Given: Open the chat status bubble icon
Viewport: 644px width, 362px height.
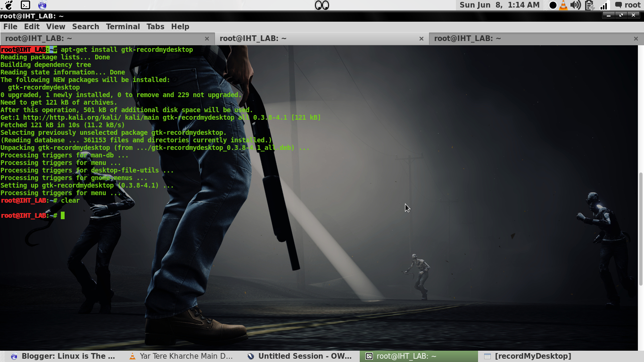Looking at the screenshot, I should coord(619,5).
